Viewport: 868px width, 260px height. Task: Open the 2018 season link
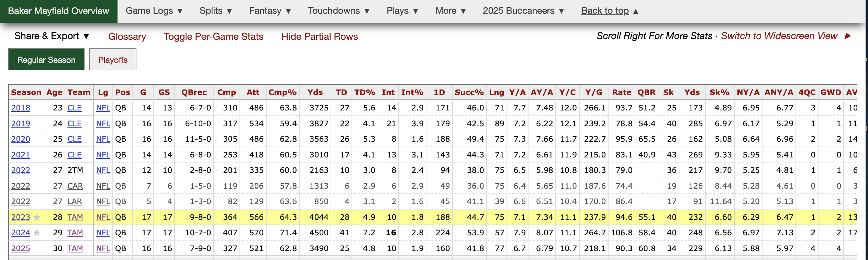(21, 108)
